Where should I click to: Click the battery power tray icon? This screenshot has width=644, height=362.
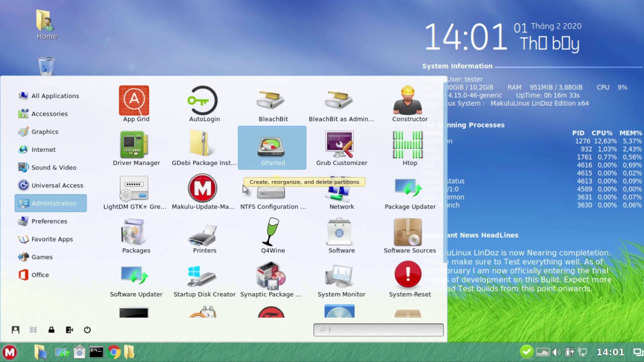[x=570, y=352]
